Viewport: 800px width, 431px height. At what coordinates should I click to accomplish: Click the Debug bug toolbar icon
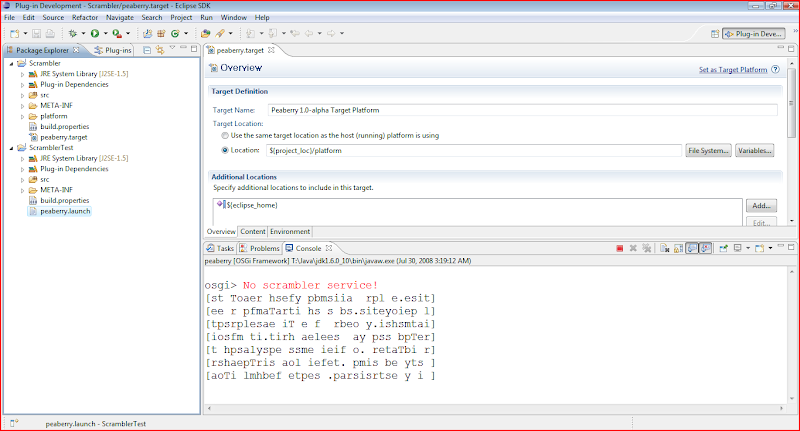pyautogui.click(x=72, y=34)
